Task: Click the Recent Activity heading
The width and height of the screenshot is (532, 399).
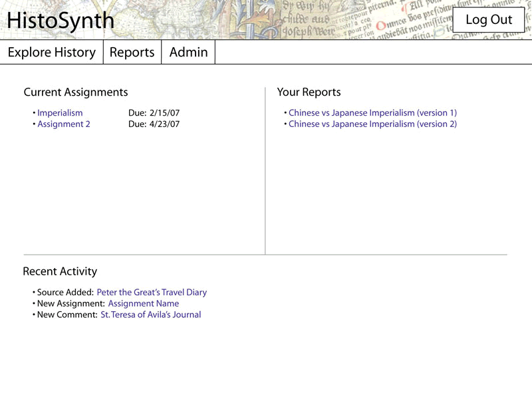Action: pyautogui.click(x=60, y=271)
